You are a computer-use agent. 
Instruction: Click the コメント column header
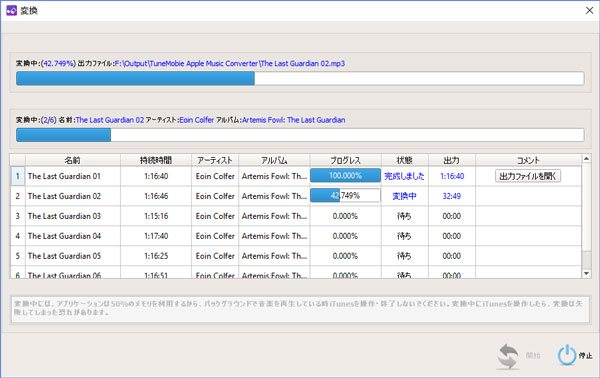[528, 160]
